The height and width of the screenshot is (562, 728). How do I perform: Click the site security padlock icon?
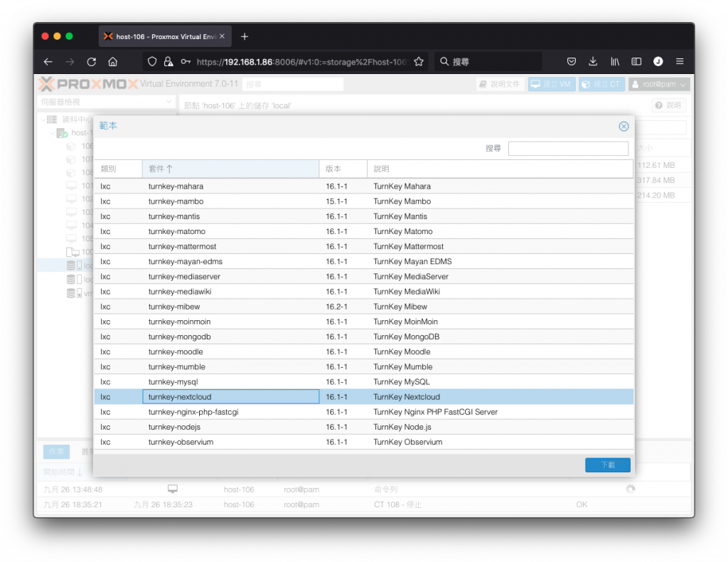(168, 62)
